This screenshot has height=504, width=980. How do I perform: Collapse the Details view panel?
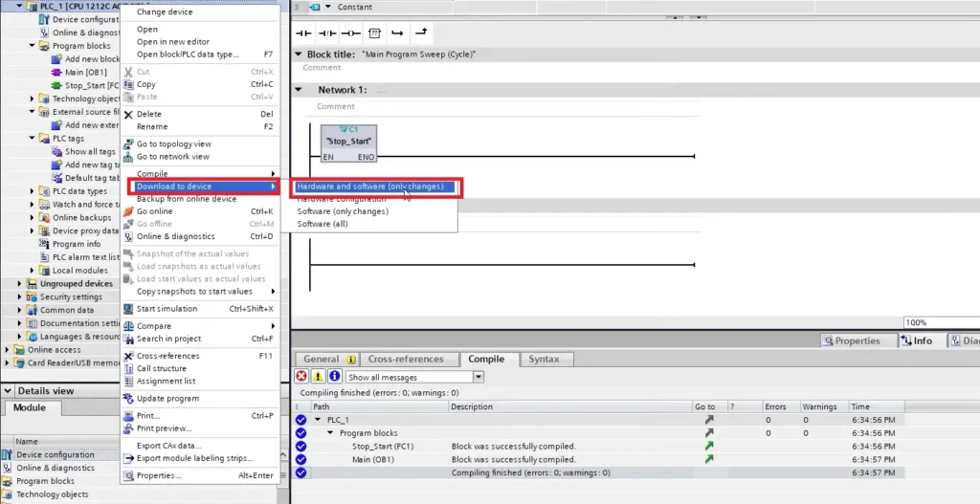(x=8, y=391)
